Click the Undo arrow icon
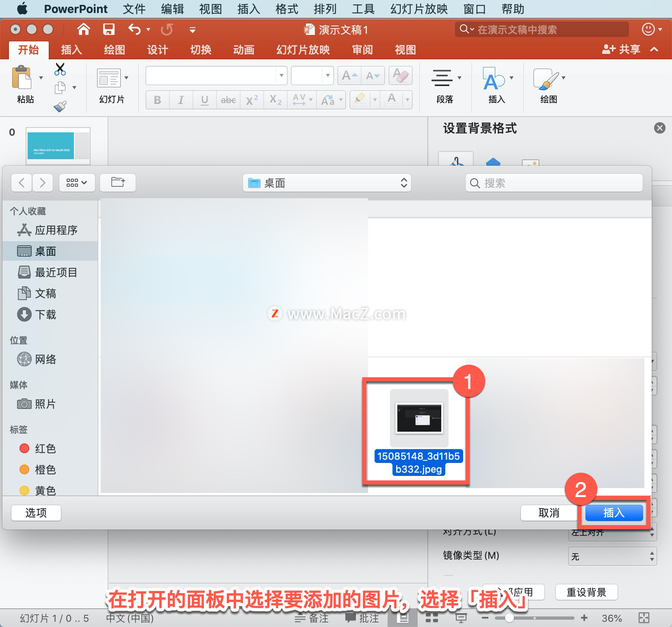The width and height of the screenshot is (672, 627). (134, 29)
